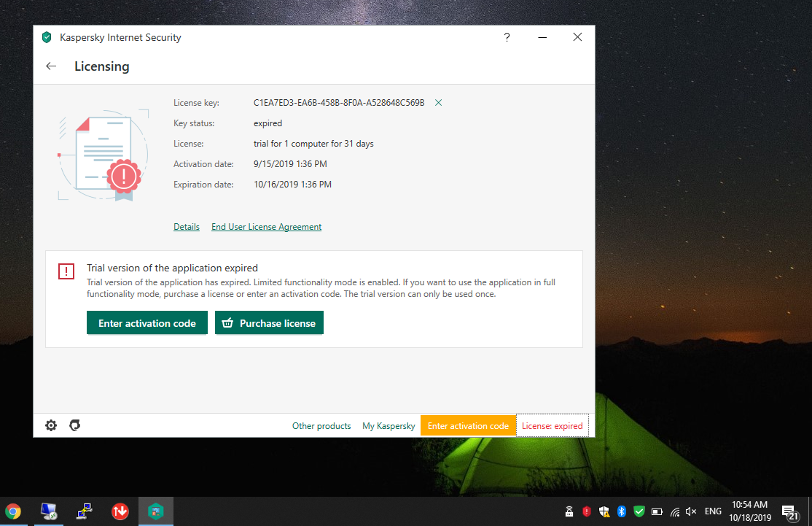Viewport: 812px width, 526px height.
Task: Click the green checkmark shield tray icon
Action: point(639,511)
